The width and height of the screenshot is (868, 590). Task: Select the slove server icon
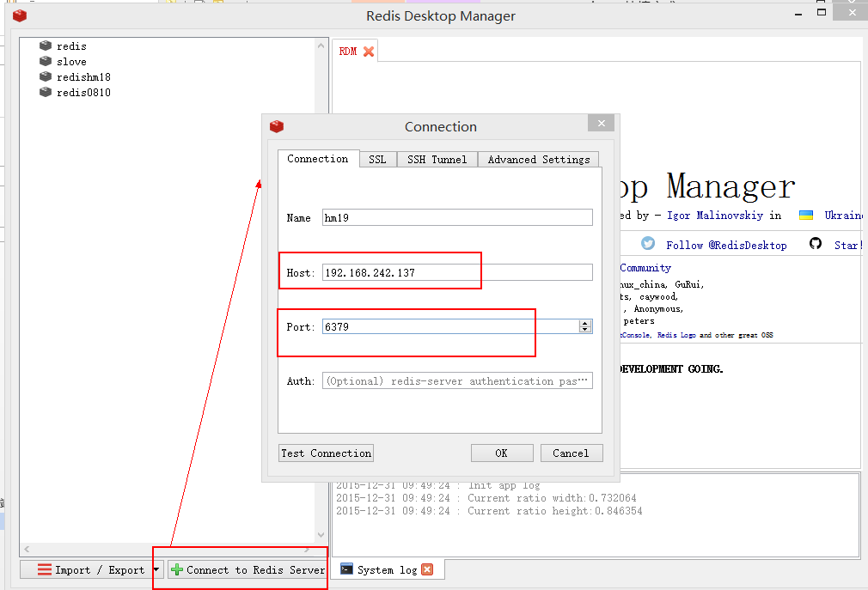point(46,62)
